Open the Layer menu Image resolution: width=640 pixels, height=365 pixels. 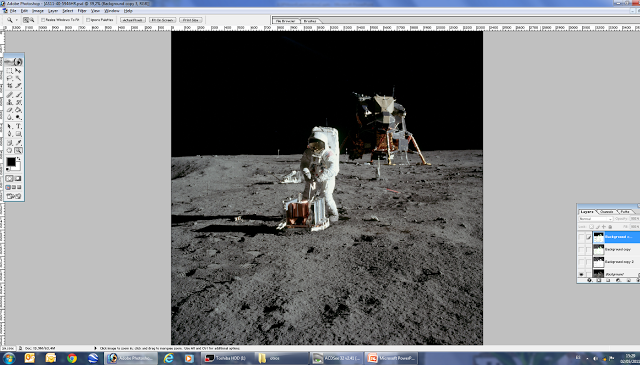pos(53,11)
